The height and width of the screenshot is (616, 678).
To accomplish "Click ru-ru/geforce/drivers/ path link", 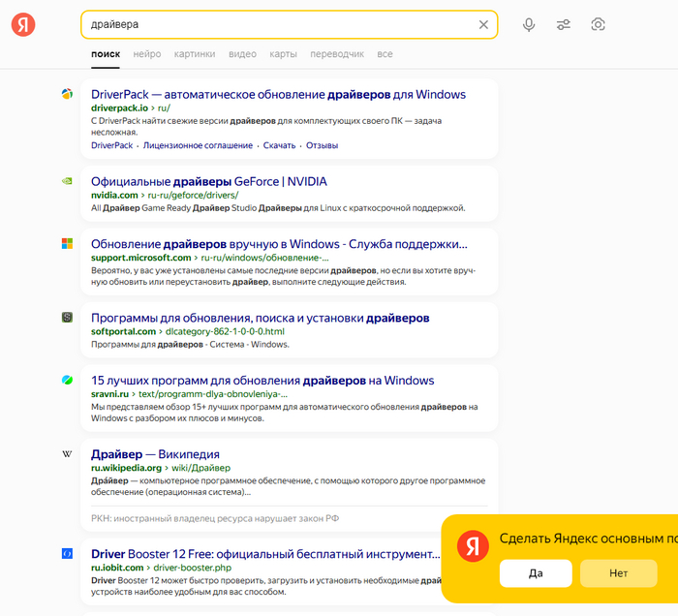I will 193,196.
